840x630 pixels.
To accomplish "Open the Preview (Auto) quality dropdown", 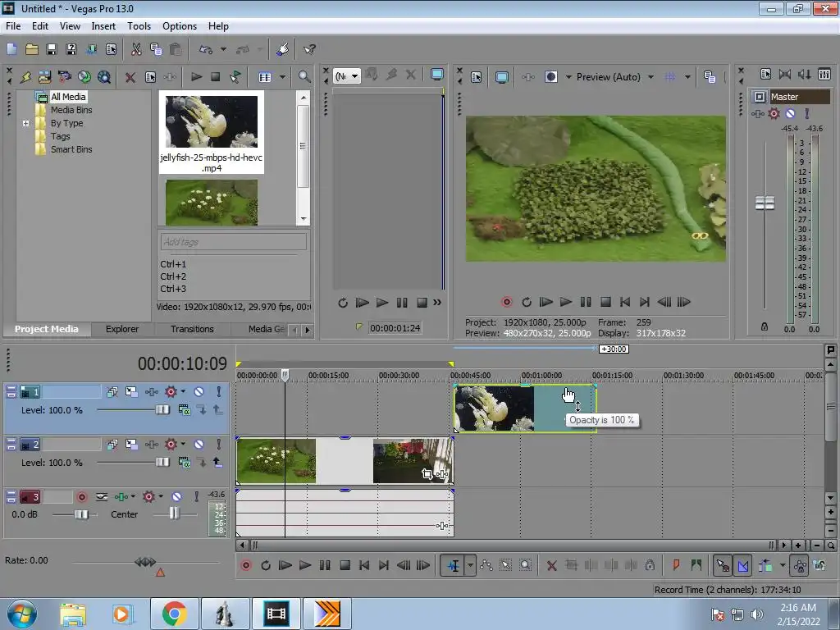I will [651, 77].
